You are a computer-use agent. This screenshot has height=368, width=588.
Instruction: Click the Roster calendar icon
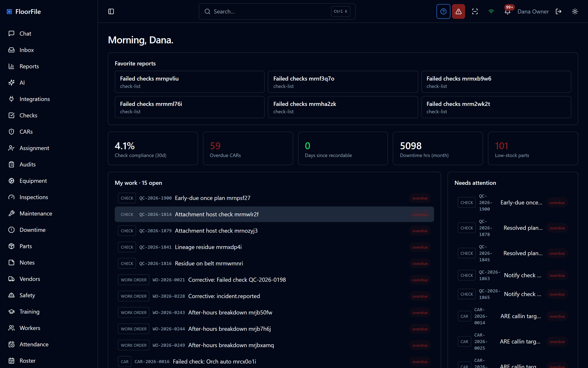[11, 361]
